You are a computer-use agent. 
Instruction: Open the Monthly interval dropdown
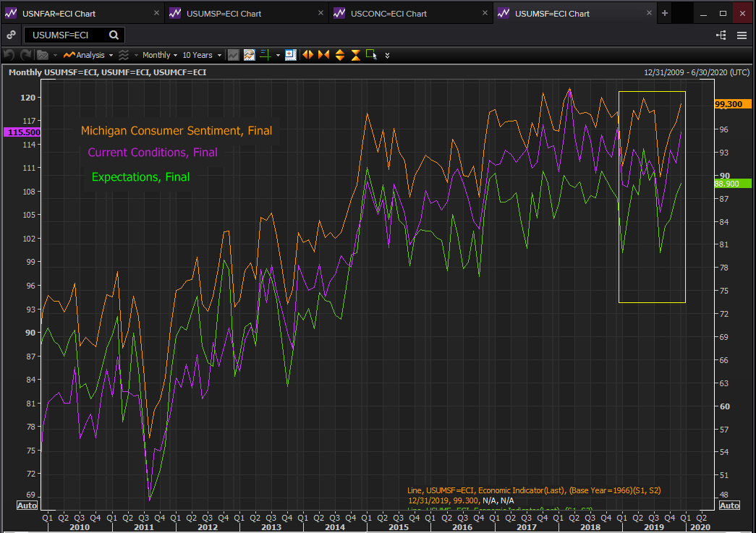159,55
